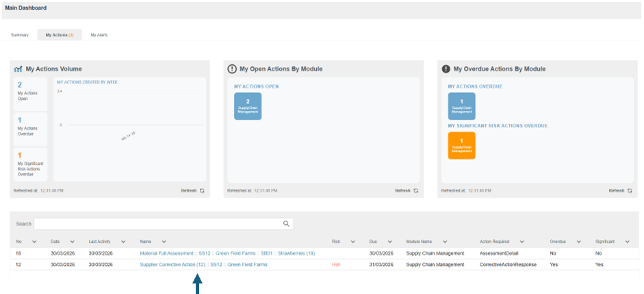Click refresh icon in My Open Actions panel
Viewport: 644px width, 294px height.
[x=416, y=191]
